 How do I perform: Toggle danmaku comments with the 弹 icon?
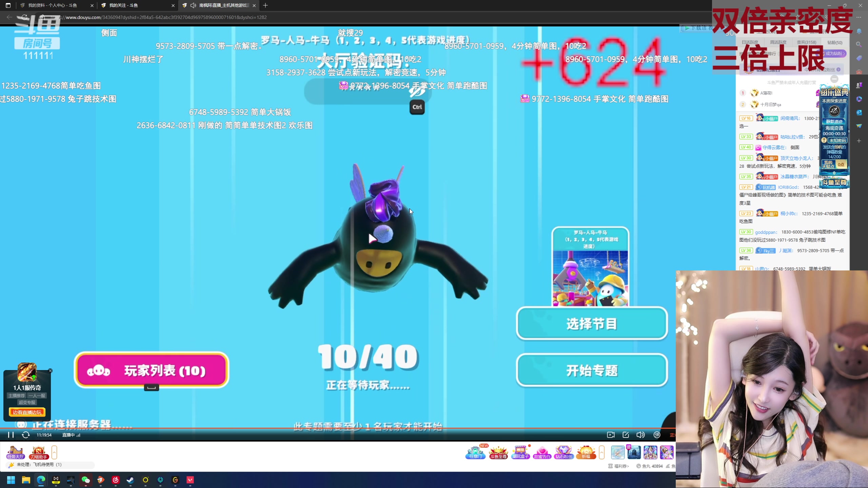(x=657, y=435)
